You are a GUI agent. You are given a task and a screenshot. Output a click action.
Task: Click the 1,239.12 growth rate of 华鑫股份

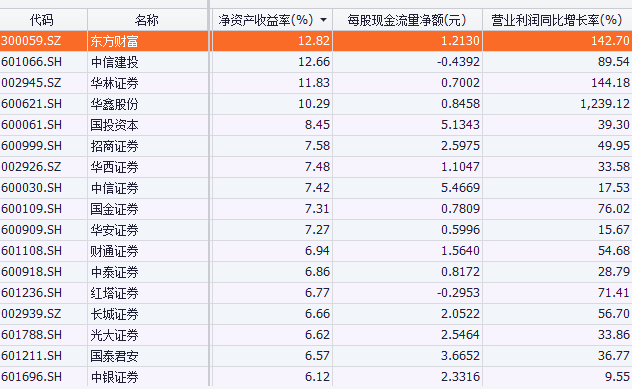pos(605,104)
